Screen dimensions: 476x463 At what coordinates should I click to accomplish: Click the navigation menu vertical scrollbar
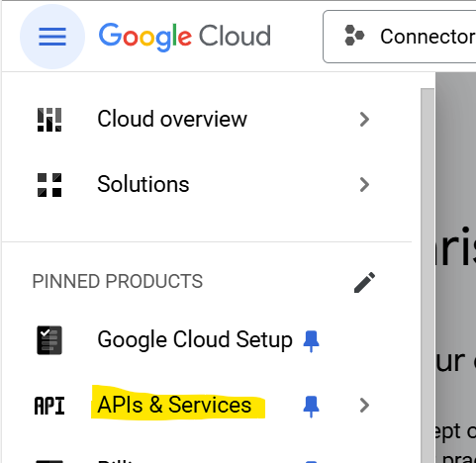428,276
